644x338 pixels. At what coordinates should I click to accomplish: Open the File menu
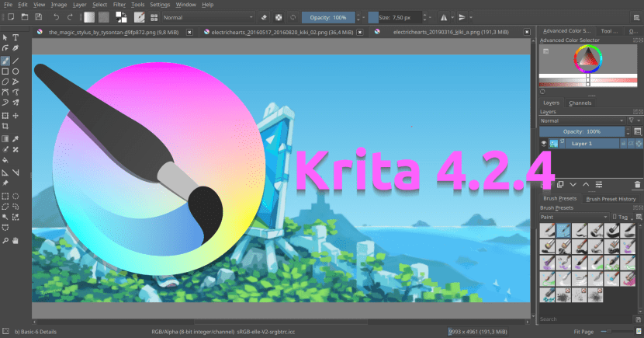[9, 5]
